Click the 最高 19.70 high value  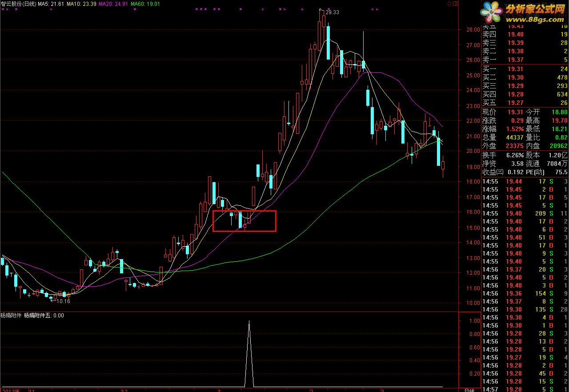click(559, 120)
